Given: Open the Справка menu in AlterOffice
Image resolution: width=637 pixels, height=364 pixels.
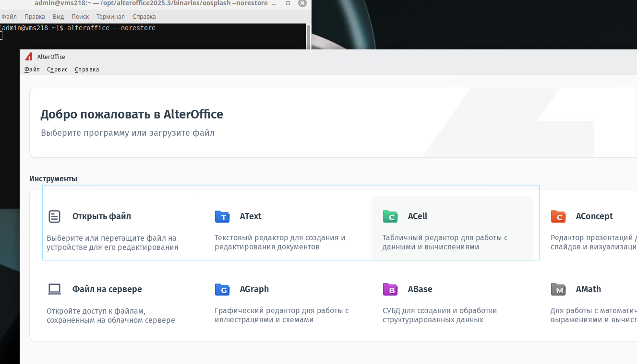Looking at the screenshot, I should pyautogui.click(x=87, y=70).
